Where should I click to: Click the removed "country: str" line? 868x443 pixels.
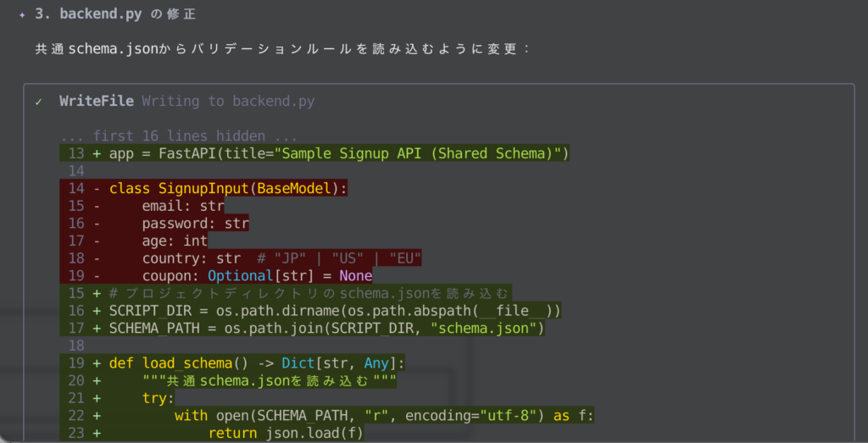(x=281, y=258)
